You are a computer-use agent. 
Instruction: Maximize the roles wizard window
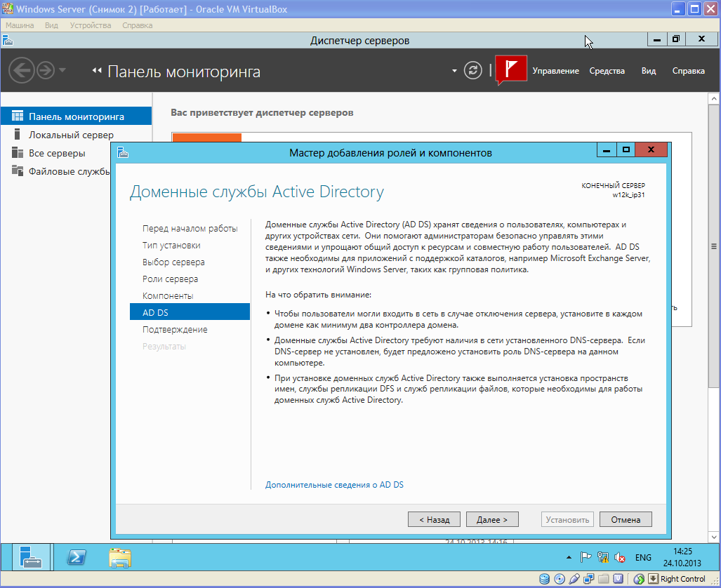click(626, 149)
